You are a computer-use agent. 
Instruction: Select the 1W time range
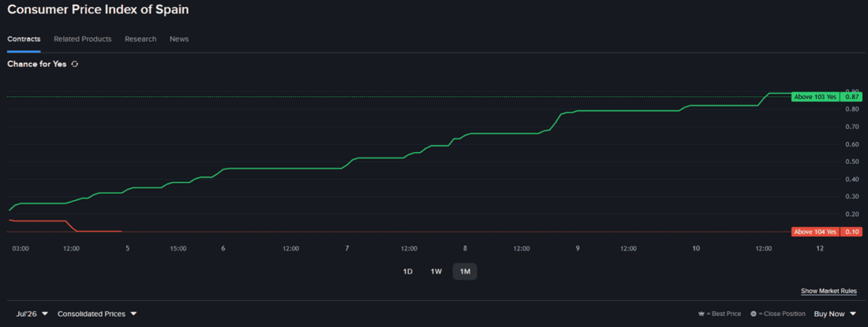tap(436, 271)
